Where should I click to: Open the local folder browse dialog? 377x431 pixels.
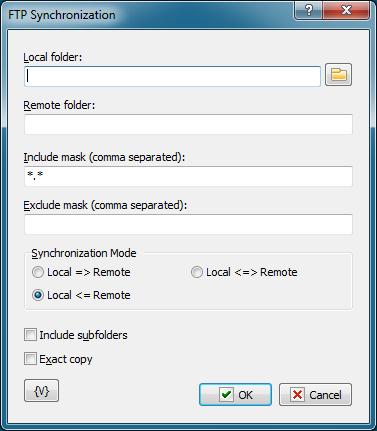coord(338,75)
